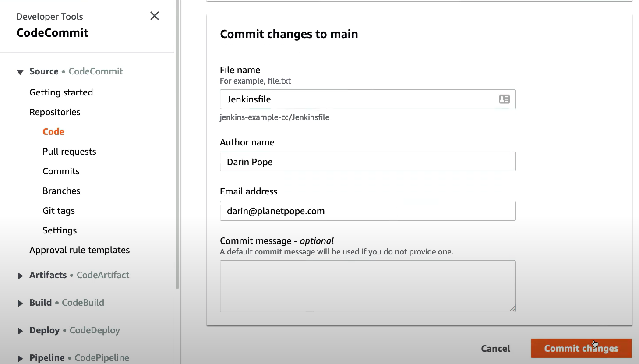
Task: Open Git tags page
Action: point(59,211)
